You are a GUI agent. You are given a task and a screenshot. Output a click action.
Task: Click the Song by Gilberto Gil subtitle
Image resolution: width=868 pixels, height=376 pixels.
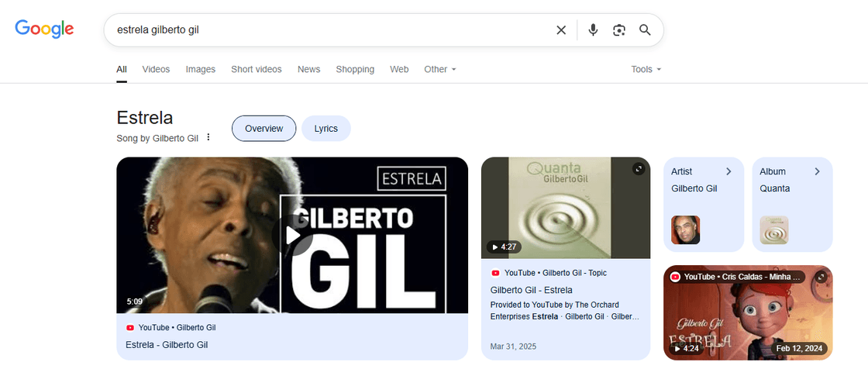pos(157,138)
